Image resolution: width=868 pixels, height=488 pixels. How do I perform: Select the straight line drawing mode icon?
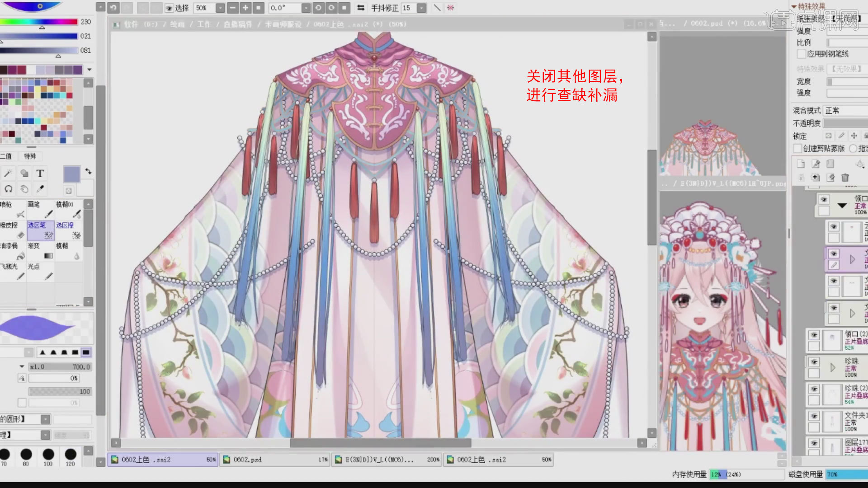(x=437, y=8)
